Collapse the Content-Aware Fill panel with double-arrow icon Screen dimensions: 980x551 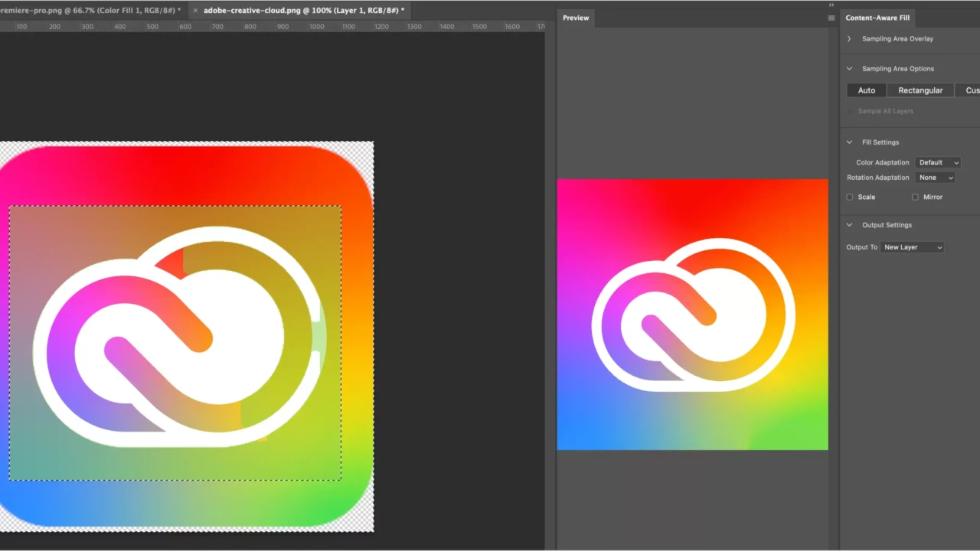831,5
